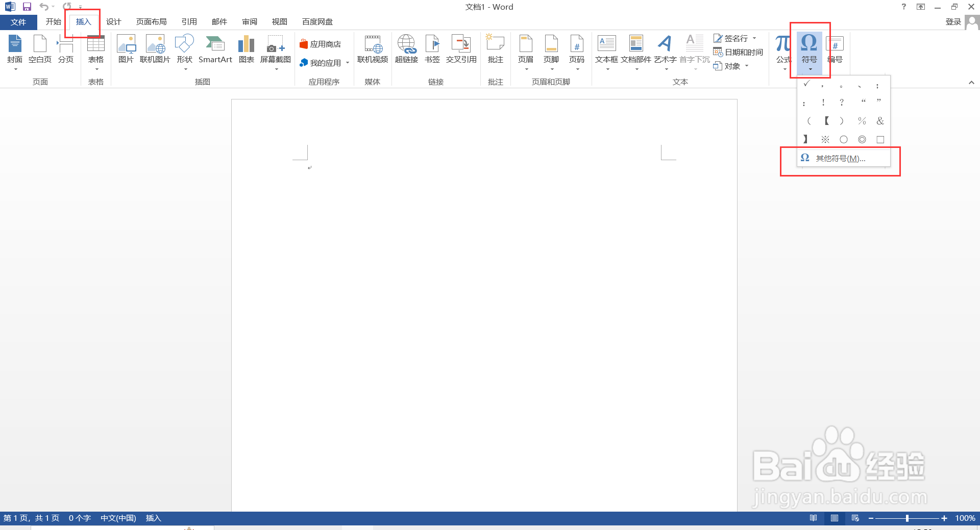Adjust the zoom slider handle
The width and height of the screenshot is (980, 530).
[907, 518]
